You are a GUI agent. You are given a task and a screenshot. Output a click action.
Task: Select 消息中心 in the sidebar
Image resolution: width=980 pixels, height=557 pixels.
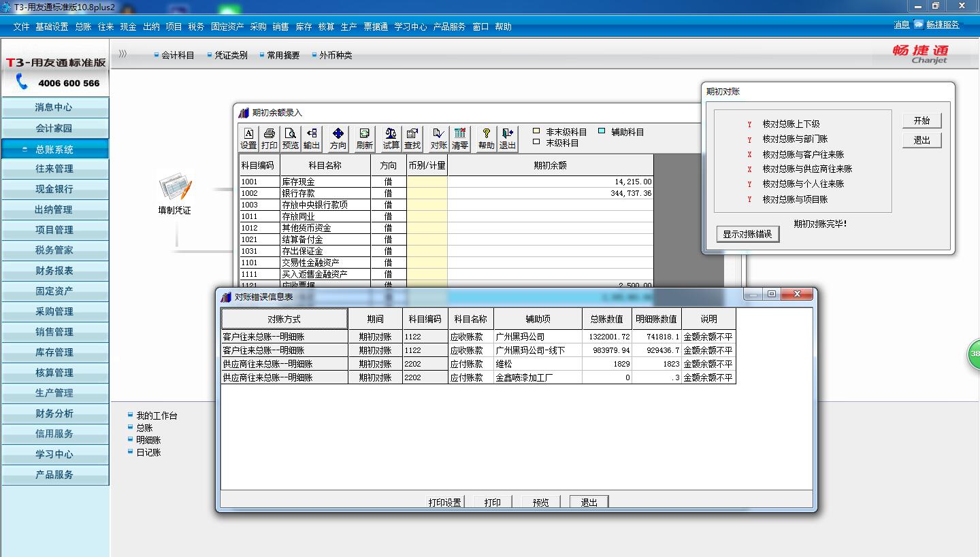click(x=54, y=107)
